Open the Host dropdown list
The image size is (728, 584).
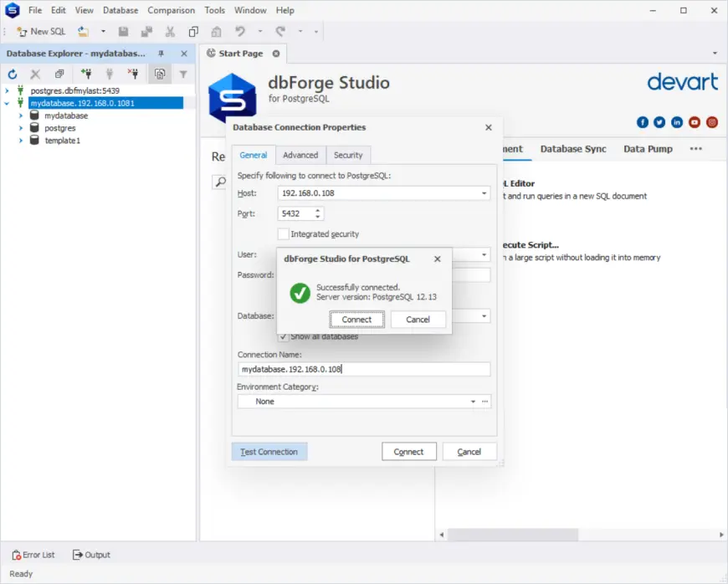coord(484,193)
